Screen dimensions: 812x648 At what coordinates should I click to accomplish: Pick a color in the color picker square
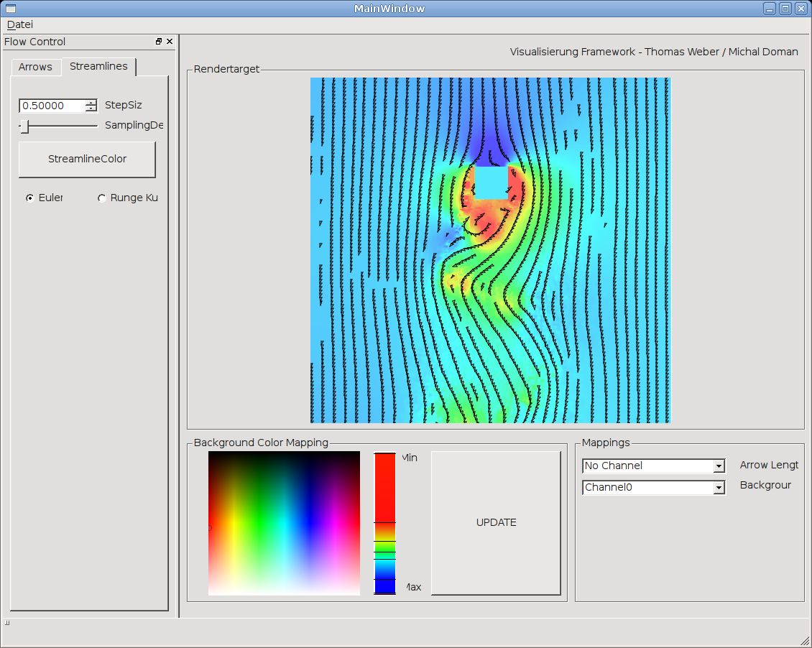point(284,523)
